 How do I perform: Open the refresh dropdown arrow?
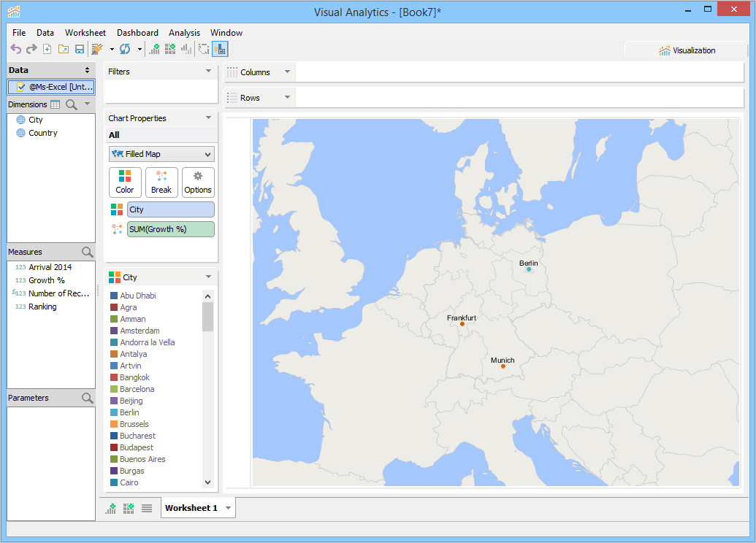[140, 49]
